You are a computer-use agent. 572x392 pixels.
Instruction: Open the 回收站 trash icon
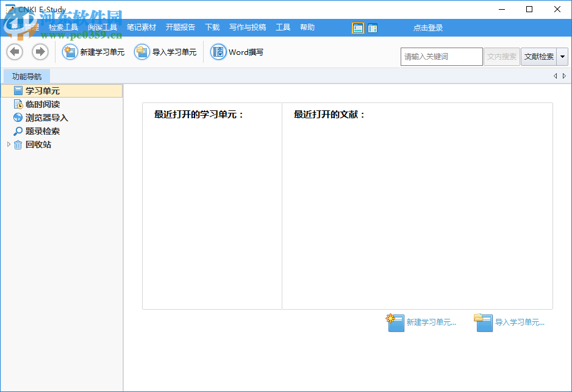(x=18, y=144)
